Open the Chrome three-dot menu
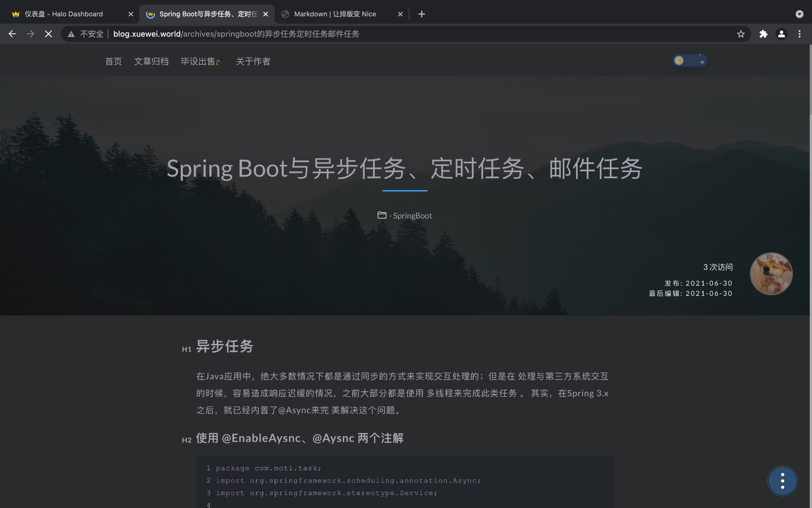812x508 pixels. (799, 34)
